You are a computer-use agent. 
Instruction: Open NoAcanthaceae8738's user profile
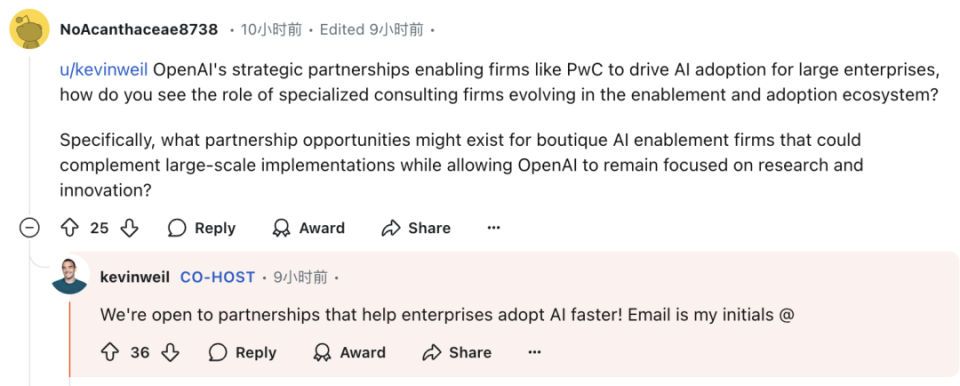click(139, 29)
